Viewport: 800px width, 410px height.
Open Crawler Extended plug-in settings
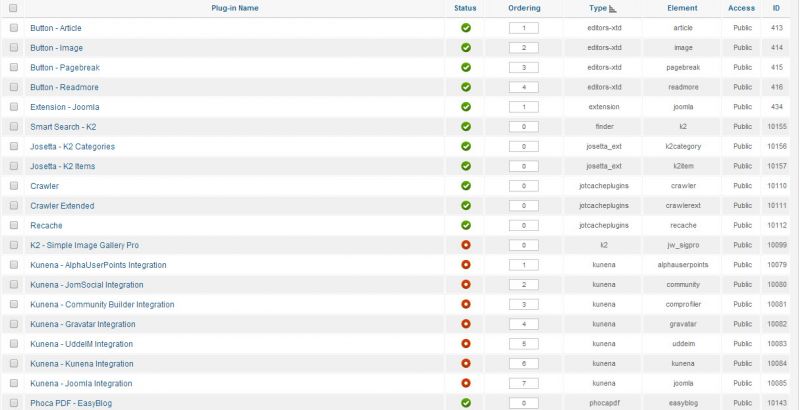62,206
